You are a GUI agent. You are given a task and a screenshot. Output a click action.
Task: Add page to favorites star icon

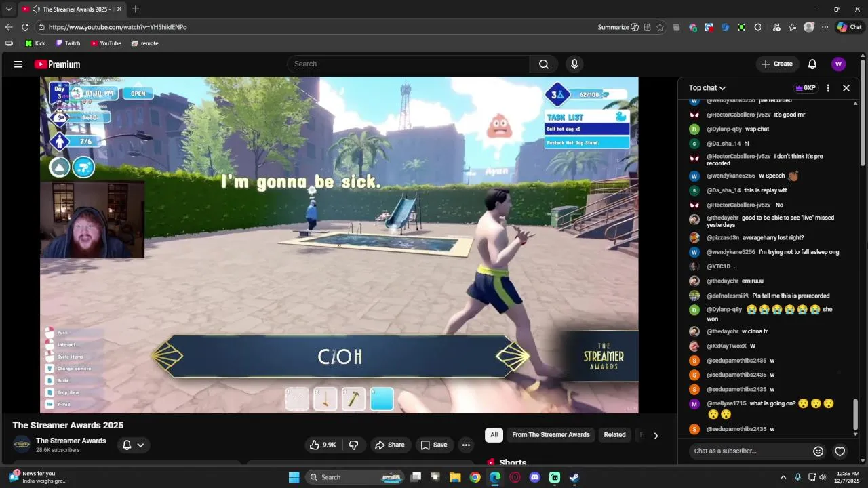[x=660, y=27]
